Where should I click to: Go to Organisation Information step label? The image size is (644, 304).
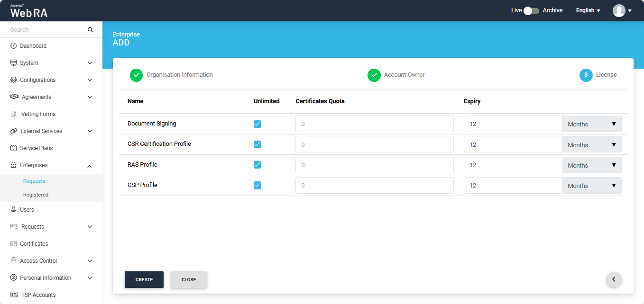click(180, 75)
